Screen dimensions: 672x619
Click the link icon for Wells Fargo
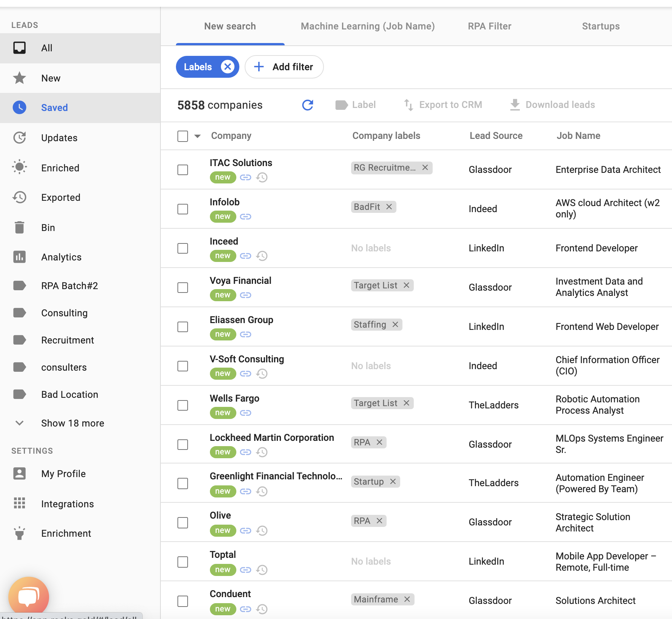click(x=245, y=413)
